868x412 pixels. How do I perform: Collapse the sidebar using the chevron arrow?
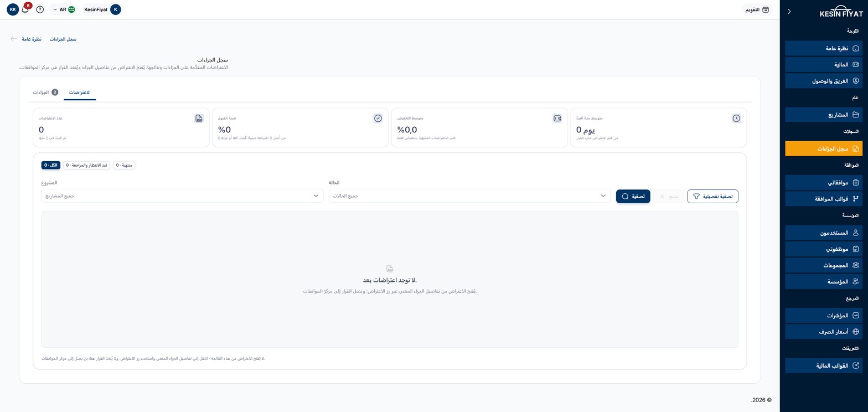click(789, 11)
